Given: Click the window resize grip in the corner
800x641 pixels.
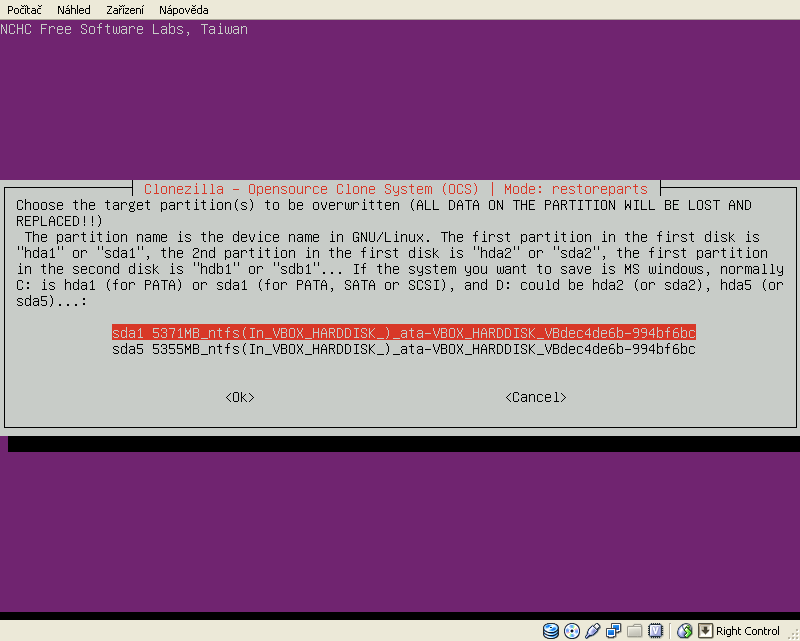Looking at the screenshot, I should point(792,633).
